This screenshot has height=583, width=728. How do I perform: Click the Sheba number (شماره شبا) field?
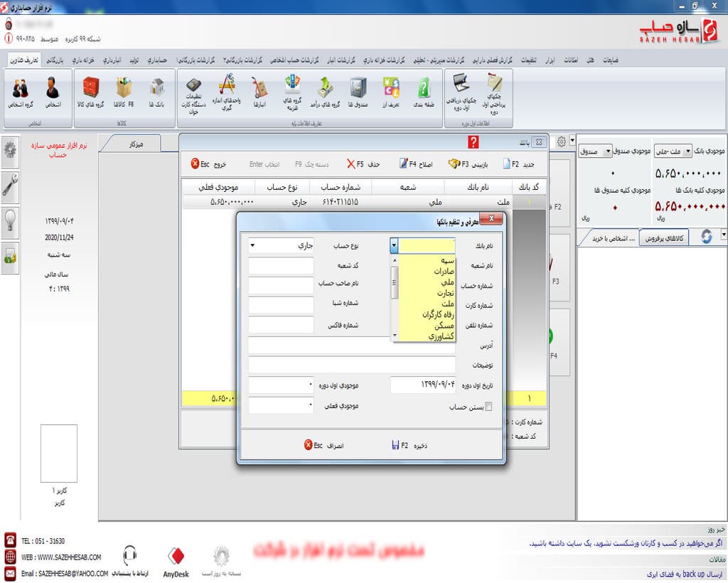pos(282,305)
